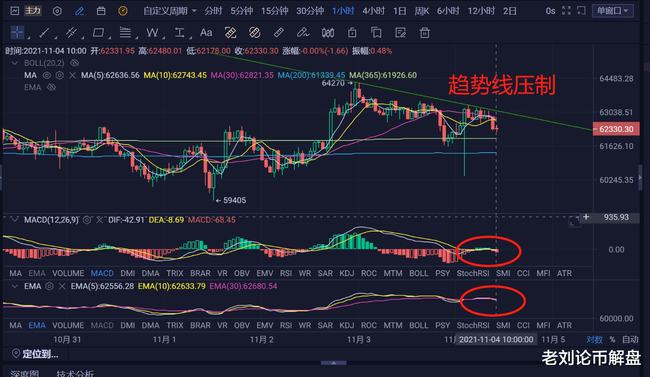
Task: Collapse main chart indicators chevron beside BOLL
Action: (15, 63)
